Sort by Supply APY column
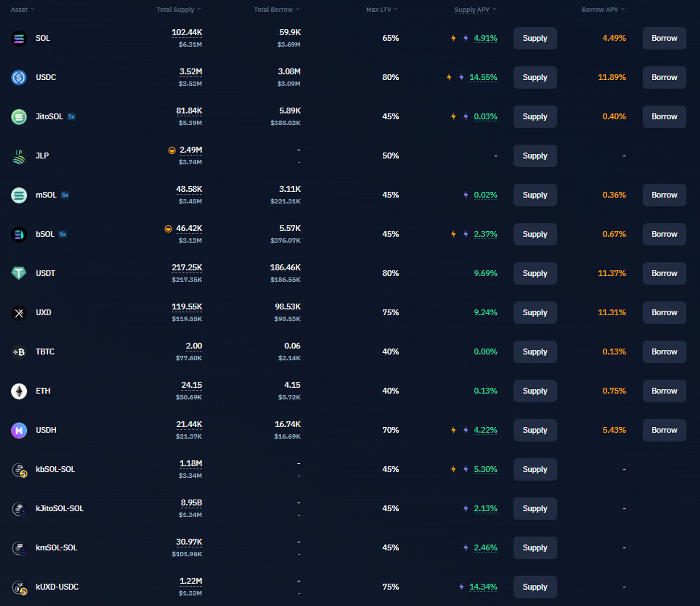700x606 pixels. (475, 10)
